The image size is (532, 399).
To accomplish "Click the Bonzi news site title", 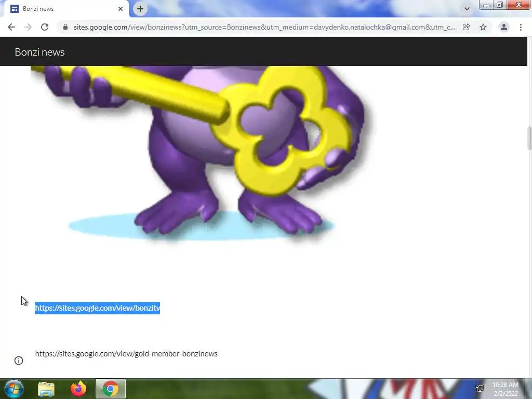I will [x=39, y=52].
